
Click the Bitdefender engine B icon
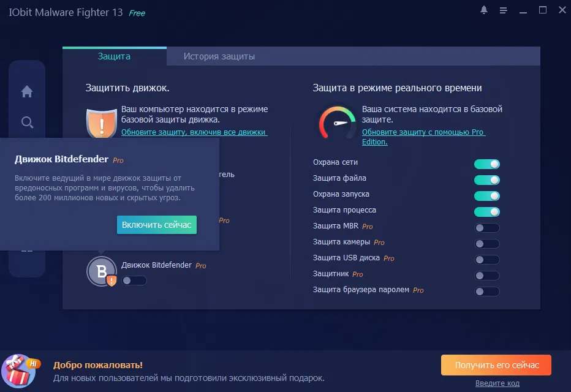coord(102,271)
